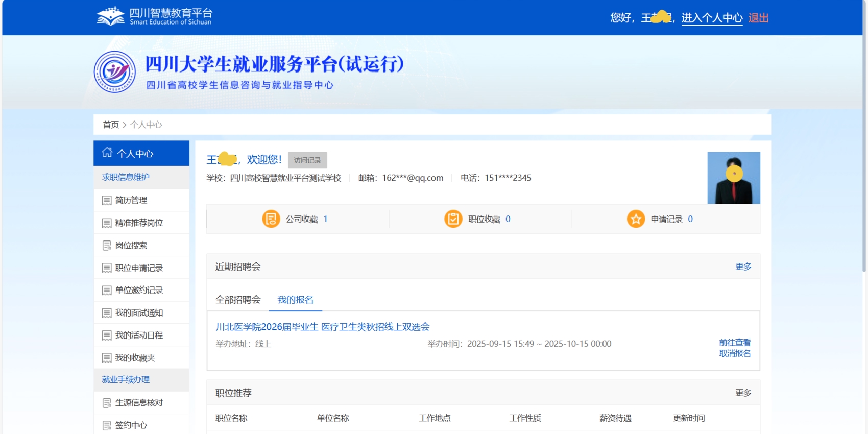Image resolution: width=868 pixels, height=434 pixels.
Task: Open 精准推荐岗位 in the sidebar
Action: tap(139, 223)
